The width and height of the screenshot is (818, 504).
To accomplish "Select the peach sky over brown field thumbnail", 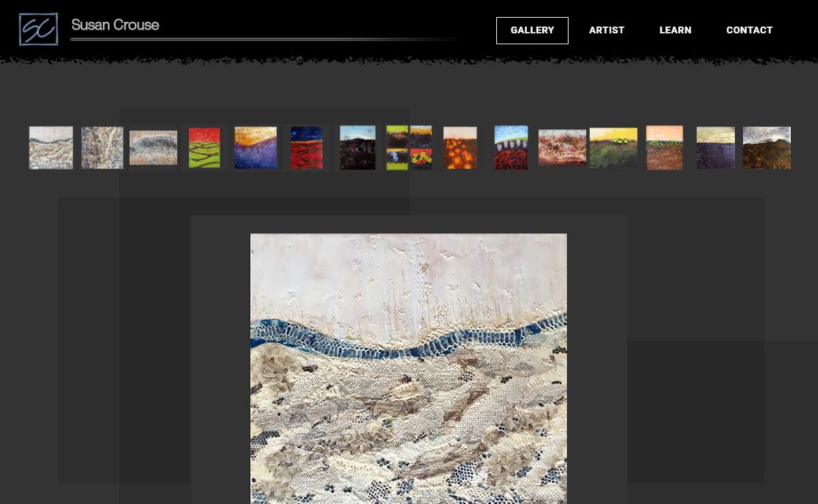I will tap(665, 148).
